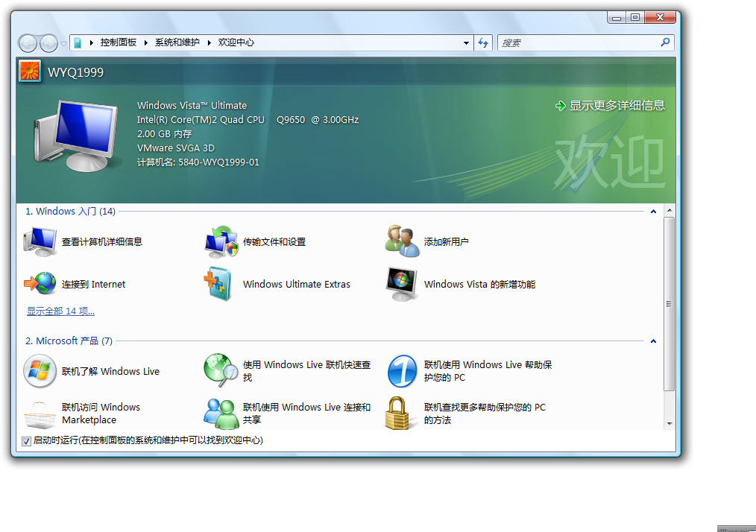This screenshot has width=756, height=532.
Task: Open recent pages dropdown next to Forward
Action: pyautogui.click(x=63, y=43)
